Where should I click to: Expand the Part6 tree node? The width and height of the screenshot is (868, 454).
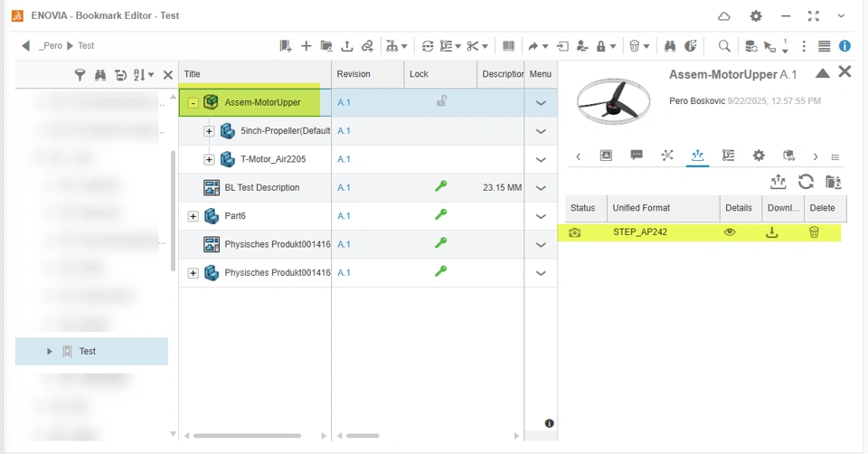pos(193,216)
